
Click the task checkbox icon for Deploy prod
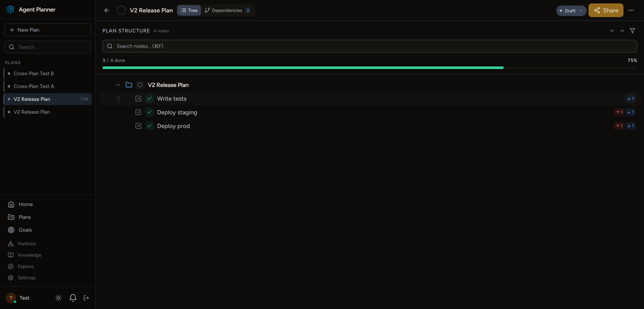[138, 126]
